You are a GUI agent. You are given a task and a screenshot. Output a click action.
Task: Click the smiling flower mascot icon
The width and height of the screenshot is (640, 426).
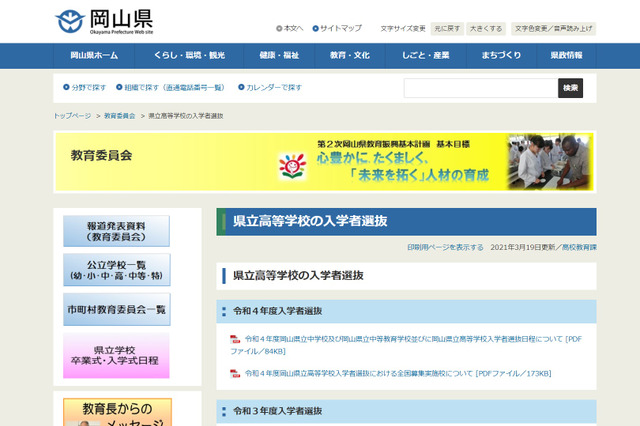(292, 166)
